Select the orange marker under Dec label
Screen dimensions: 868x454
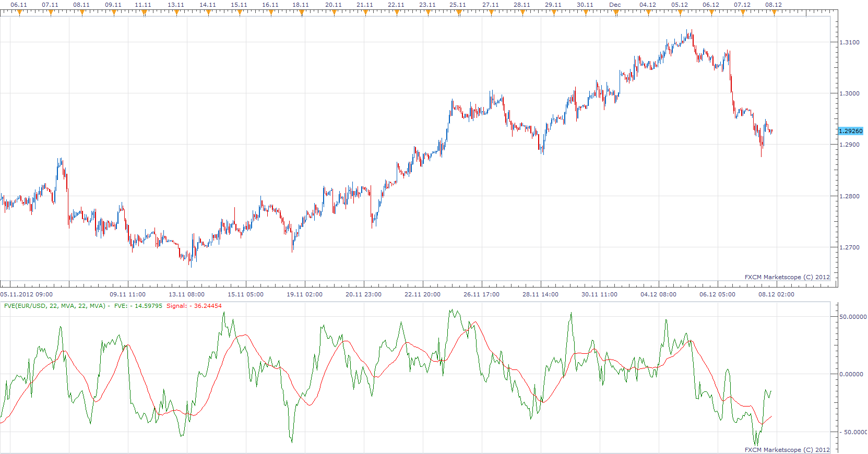616,13
